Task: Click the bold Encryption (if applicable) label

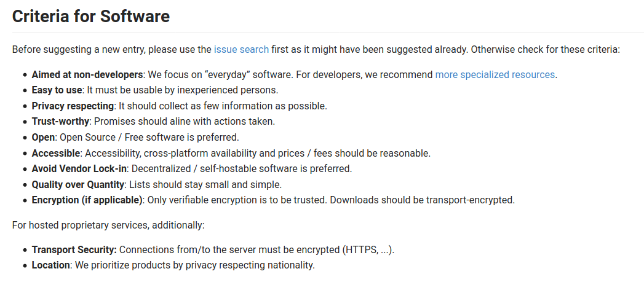Action: (87, 200)
